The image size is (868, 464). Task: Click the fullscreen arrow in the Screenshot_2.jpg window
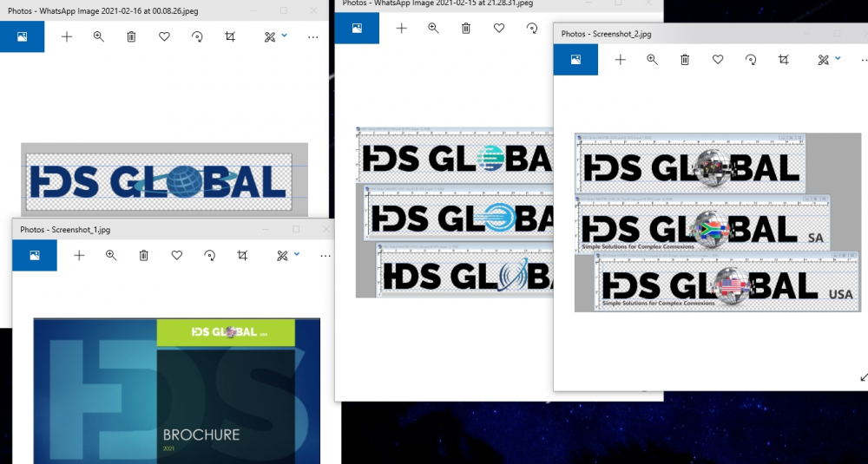tap(863, 377)
